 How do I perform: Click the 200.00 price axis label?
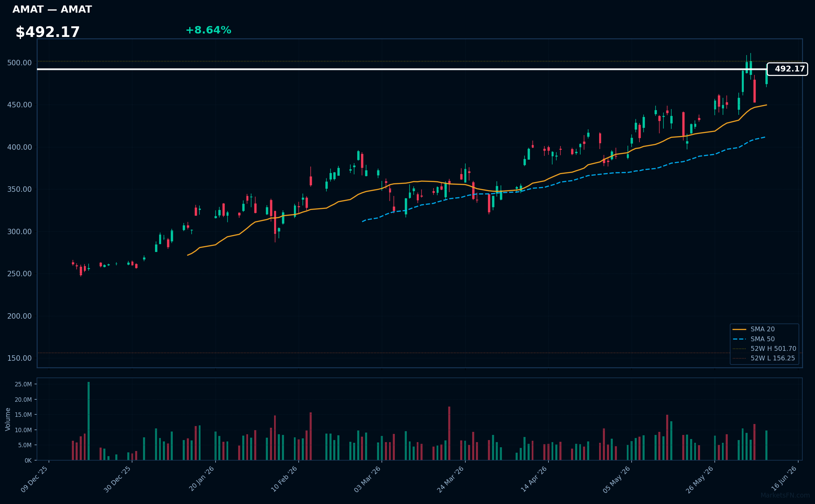pyautogui.click(x=20, y=316)
